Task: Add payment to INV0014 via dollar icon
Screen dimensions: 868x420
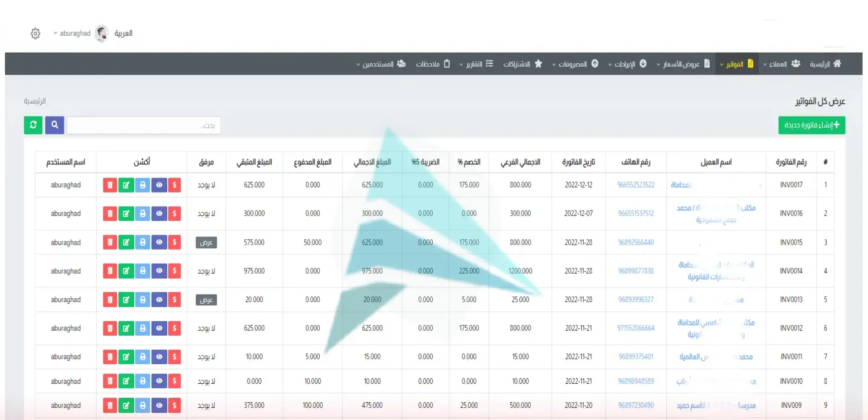Action: (x=175, y=271)
